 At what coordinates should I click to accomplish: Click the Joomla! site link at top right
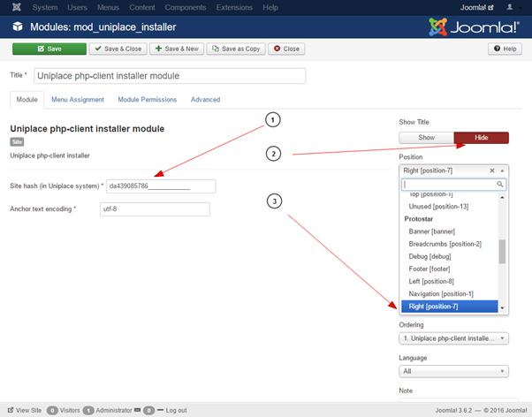(476, 7)
